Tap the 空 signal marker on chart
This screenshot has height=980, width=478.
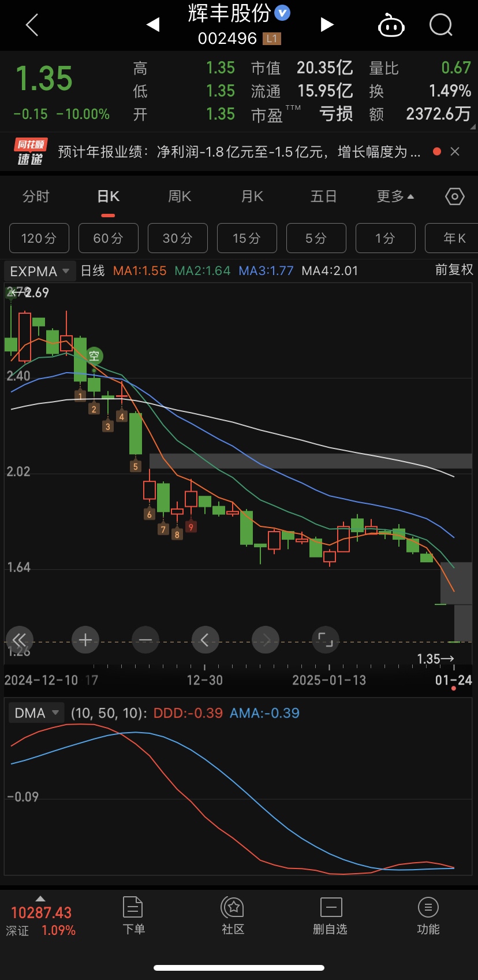point(94,356)
